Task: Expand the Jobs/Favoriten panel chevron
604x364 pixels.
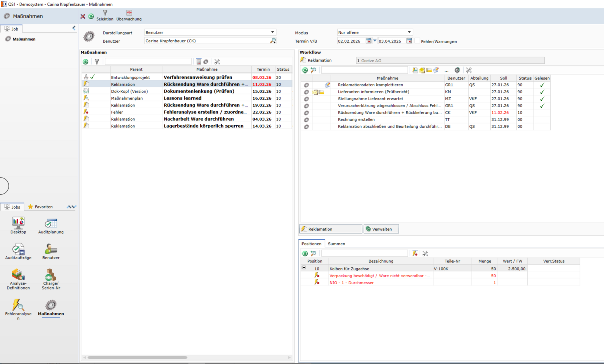Action: (x=71, y=207)
